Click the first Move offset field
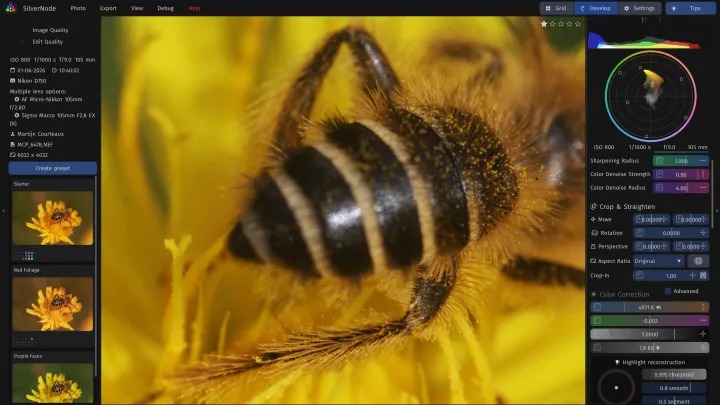 coord(652,219)
